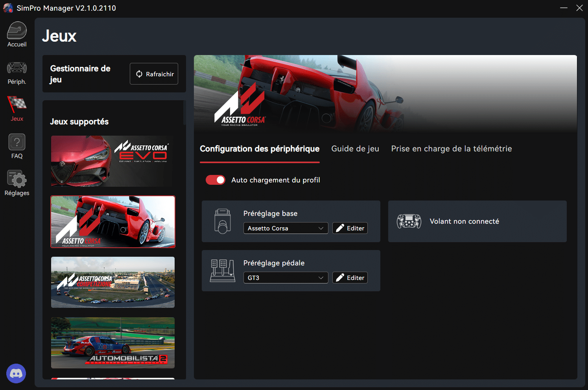Image resolution: width=588 pixels, height=390 pixels.
Task: Click pencil icon in pedal preset Editer
Action: click(340, 278)
